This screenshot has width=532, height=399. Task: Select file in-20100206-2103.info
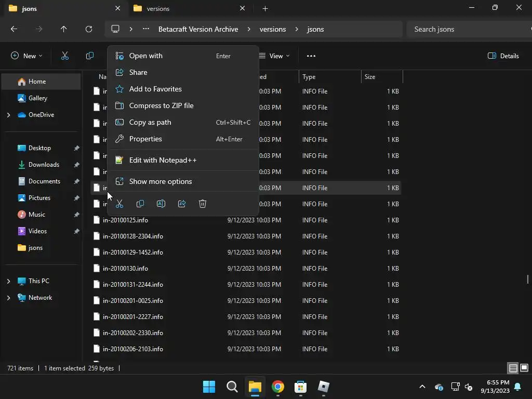(x=246, y=349)
